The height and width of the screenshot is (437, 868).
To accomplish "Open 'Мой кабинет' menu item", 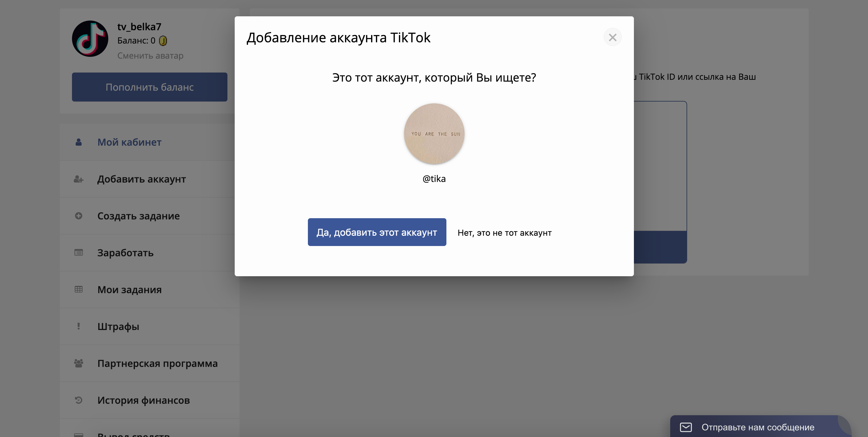I will point(150,142).
